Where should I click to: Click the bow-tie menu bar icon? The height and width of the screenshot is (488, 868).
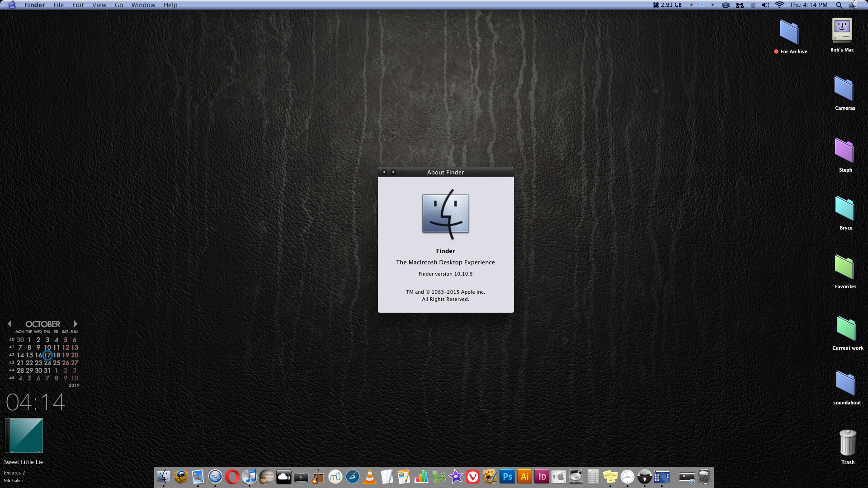coord(740,5)
